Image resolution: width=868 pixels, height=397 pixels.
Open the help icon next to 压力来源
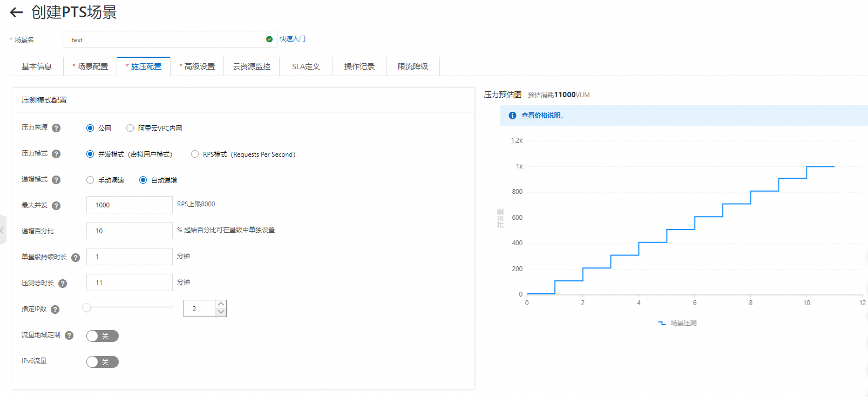(x=56, y=128)
